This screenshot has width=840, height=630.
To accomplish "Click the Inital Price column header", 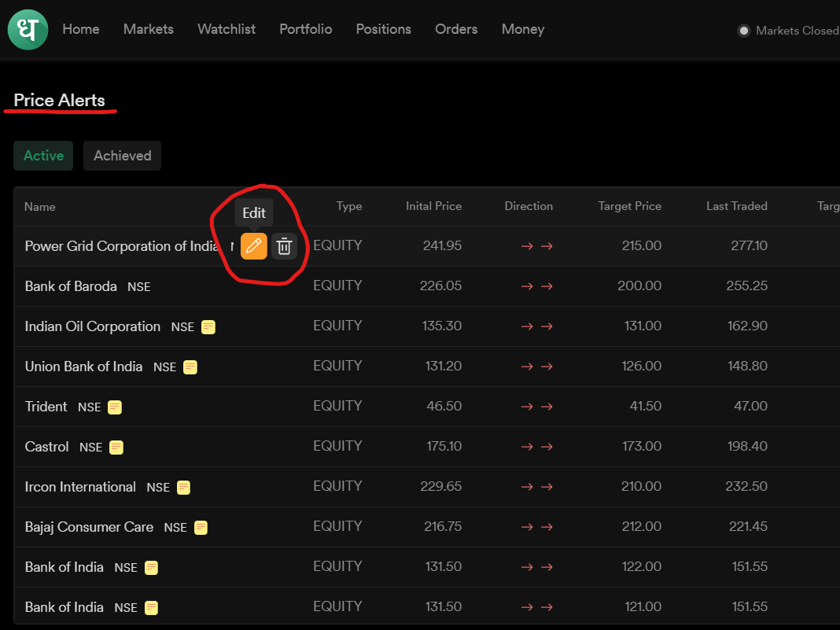I will click(x=434, y=206).
